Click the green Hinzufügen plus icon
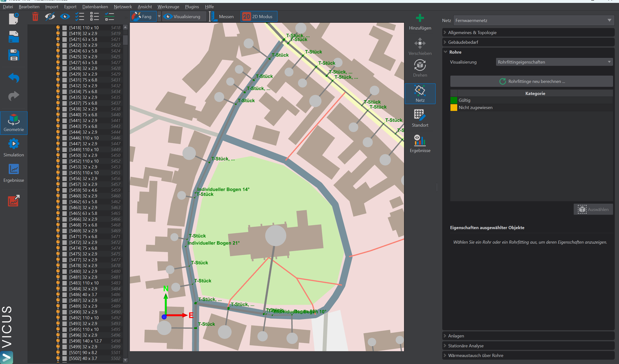This screenshot has width=619, height=364. point(420,18)
